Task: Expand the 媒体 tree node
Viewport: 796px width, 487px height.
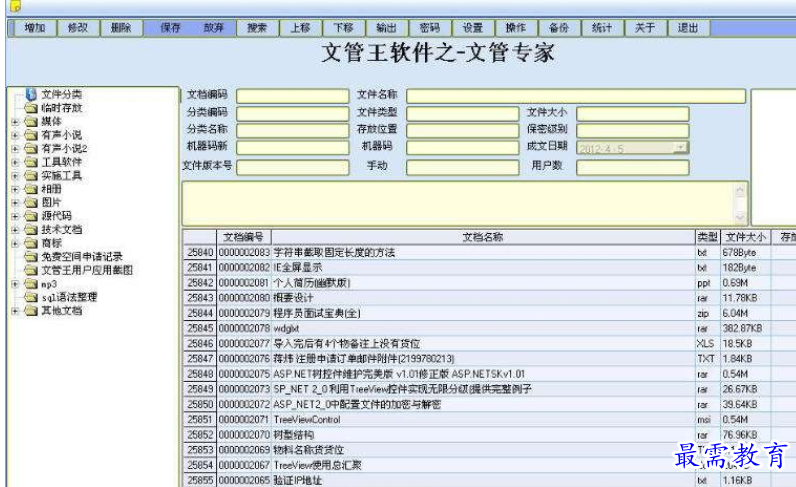Action: pos(15,122)
